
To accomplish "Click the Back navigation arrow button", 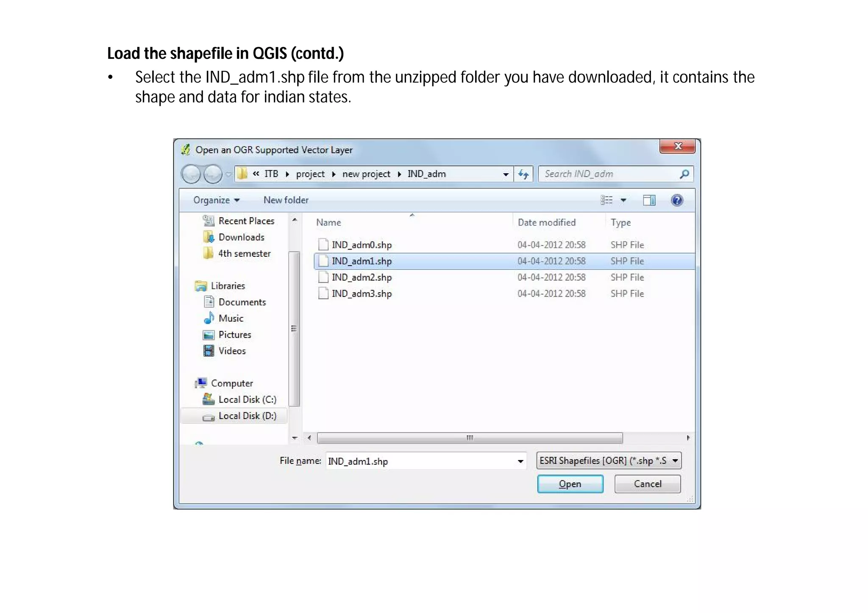I will (191, 174).
